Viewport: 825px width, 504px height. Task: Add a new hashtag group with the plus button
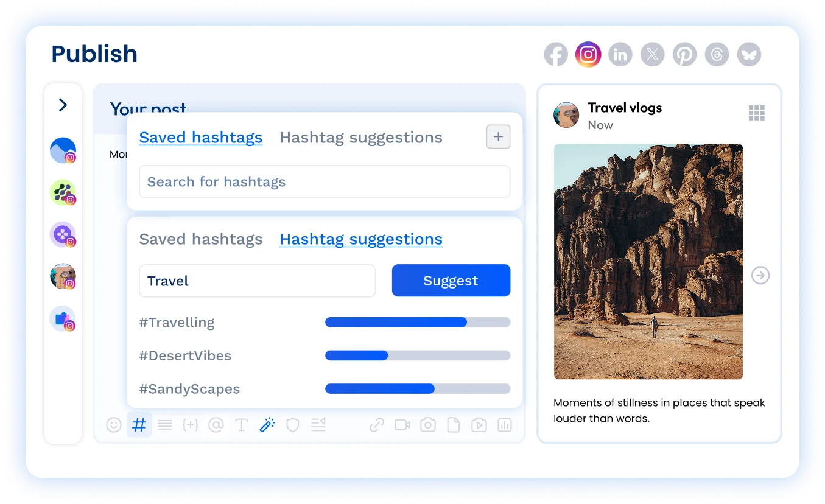(497, 136)
